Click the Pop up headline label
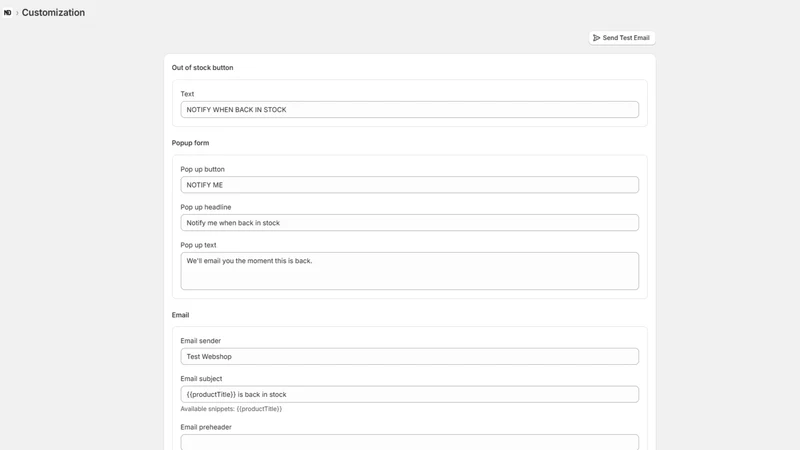Image resolution: width=800 pixels, height=450 pixels. (206, 207)
